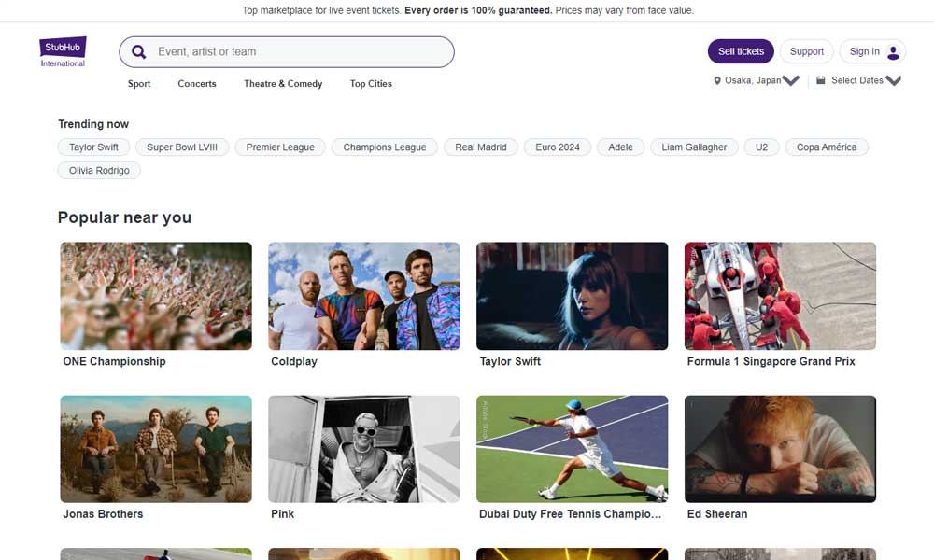934x560 pixels.
Task: Select the U2 trending chip
Action: coord(761,147)
